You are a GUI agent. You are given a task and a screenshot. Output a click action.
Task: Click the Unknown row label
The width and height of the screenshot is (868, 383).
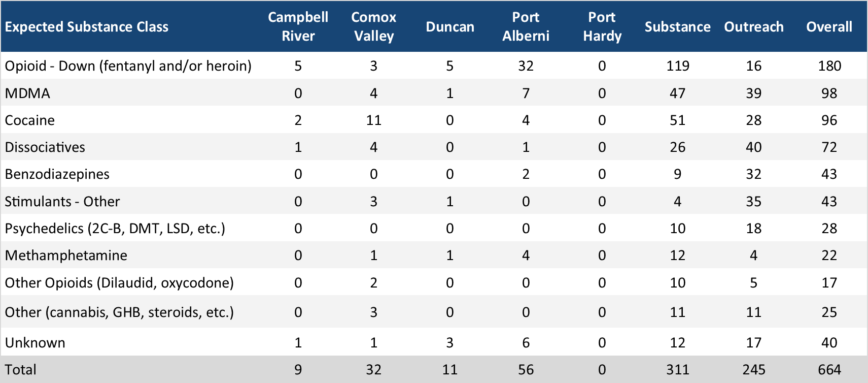click(35, 343)
